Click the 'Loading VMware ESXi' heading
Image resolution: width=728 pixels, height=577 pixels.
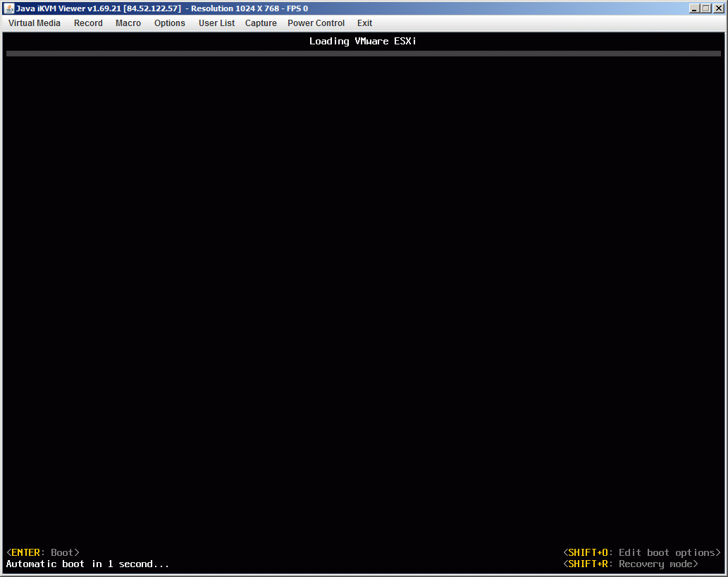click(x=363, y=42)
